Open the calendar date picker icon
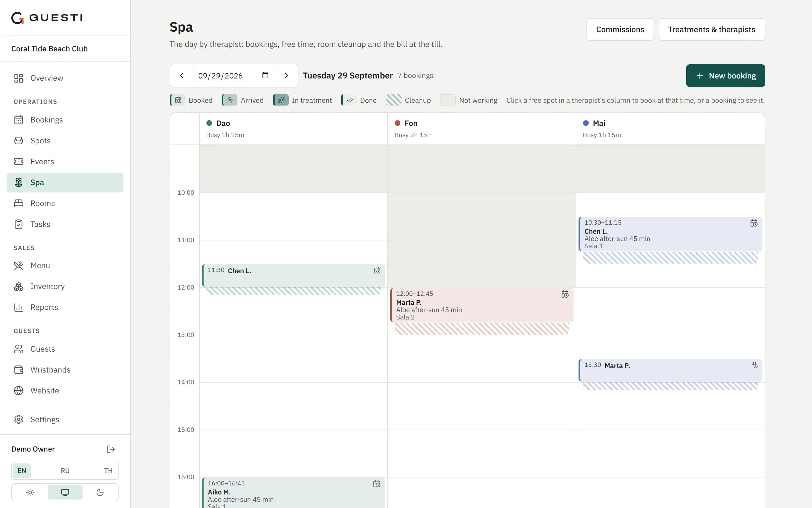 pos(265,75)
